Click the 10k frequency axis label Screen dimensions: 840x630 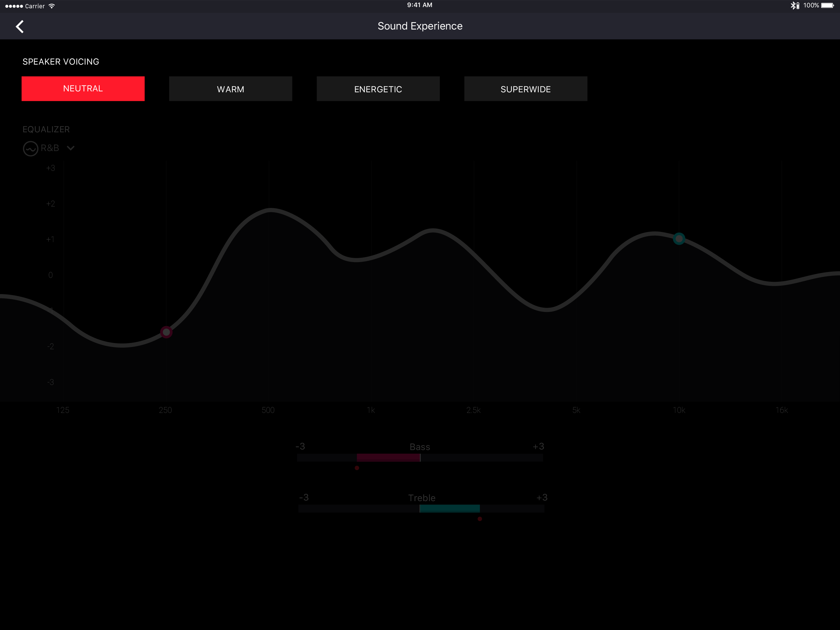(679, 410)
